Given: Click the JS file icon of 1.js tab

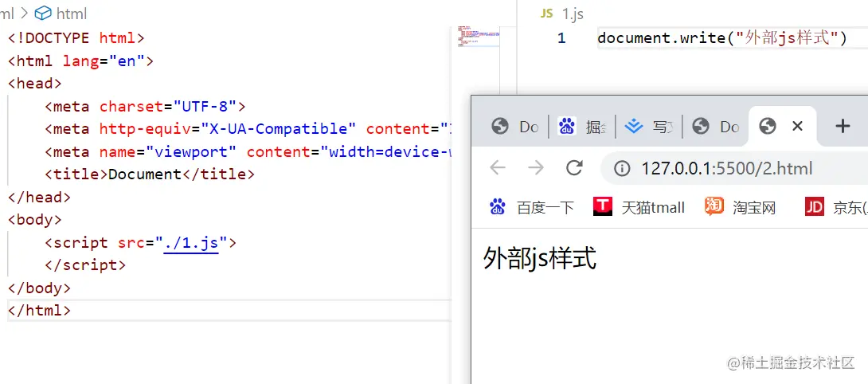Looking at the screenshot, I should point(547,14).
